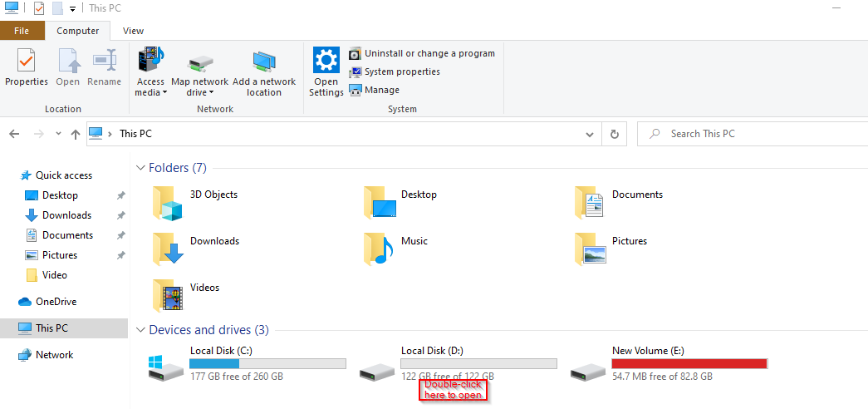The width and height of the screenshot is (868, 409).
Task: Collapse the Devices and drives section
Action: (140, 330)
